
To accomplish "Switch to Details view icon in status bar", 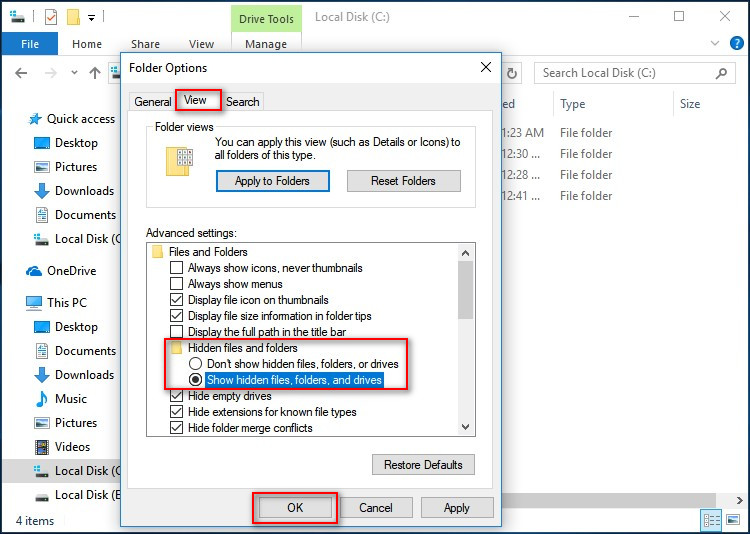I will pos(712,520).
